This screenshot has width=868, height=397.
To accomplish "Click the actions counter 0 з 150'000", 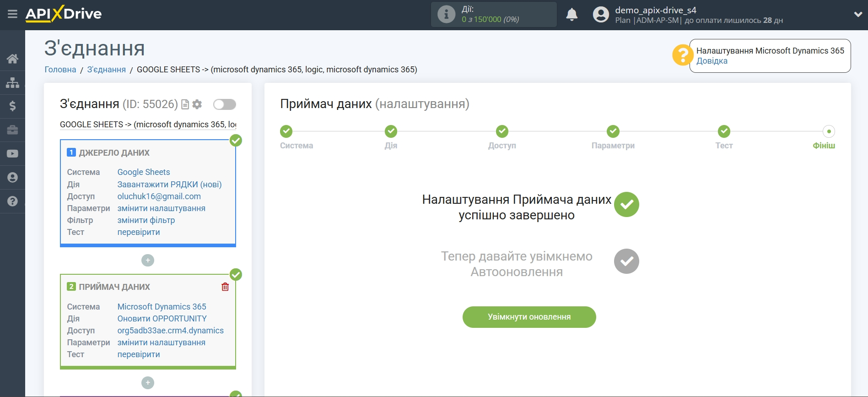I will [x=490, y=19].
